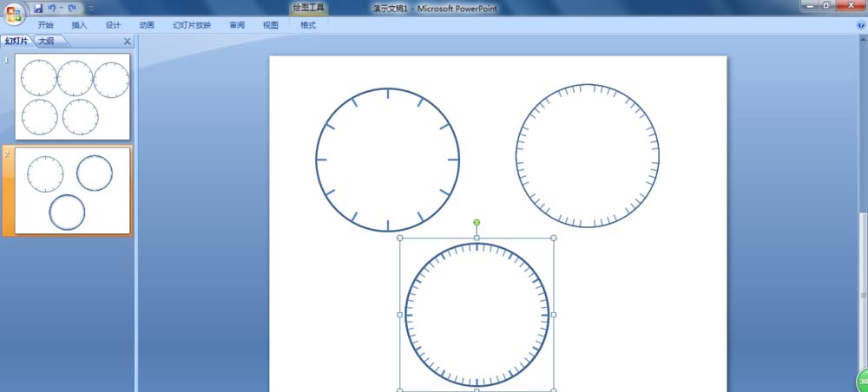Image resolution: width=868 pixels, height=392 pixels.
Task: Open the Office button menu
Action: click(x=15, y=13)
